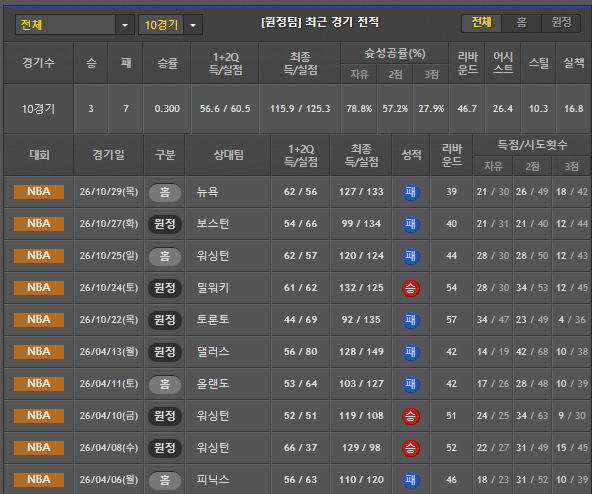Click the NBA badge in the 보스턴 row
Viewport: 592px width, 494px height.
pyautogui.click(x=39, y=224)
